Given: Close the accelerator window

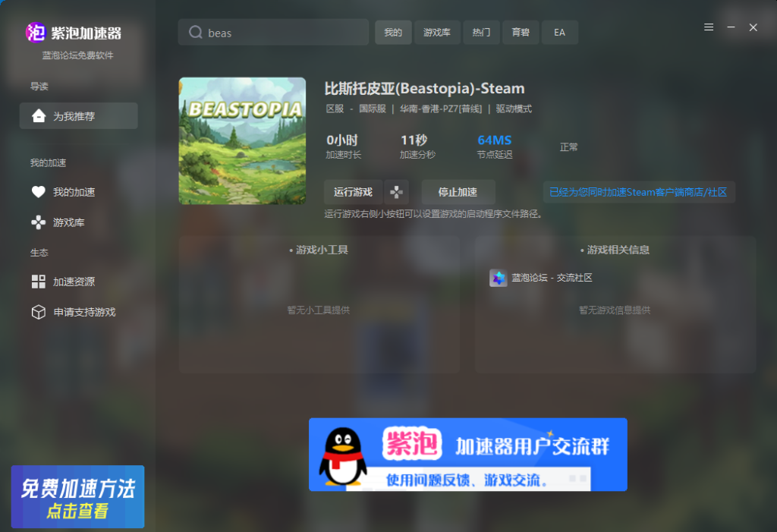Looking at the screenshot, I should click(753, 27).
